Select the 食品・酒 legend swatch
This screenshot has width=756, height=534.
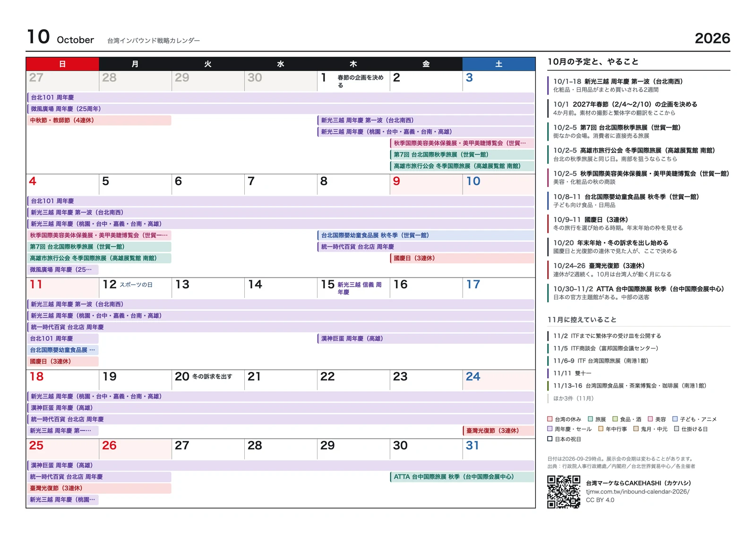point(615,419)
